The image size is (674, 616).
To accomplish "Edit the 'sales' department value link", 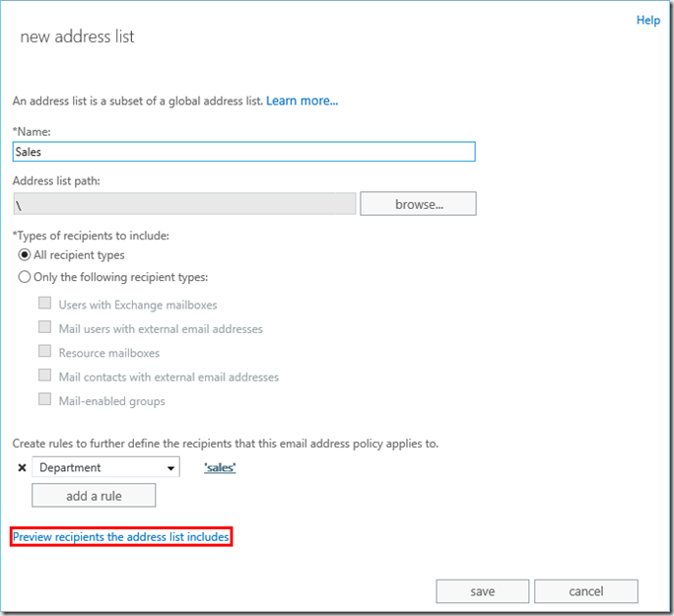I will click(220, 467).
